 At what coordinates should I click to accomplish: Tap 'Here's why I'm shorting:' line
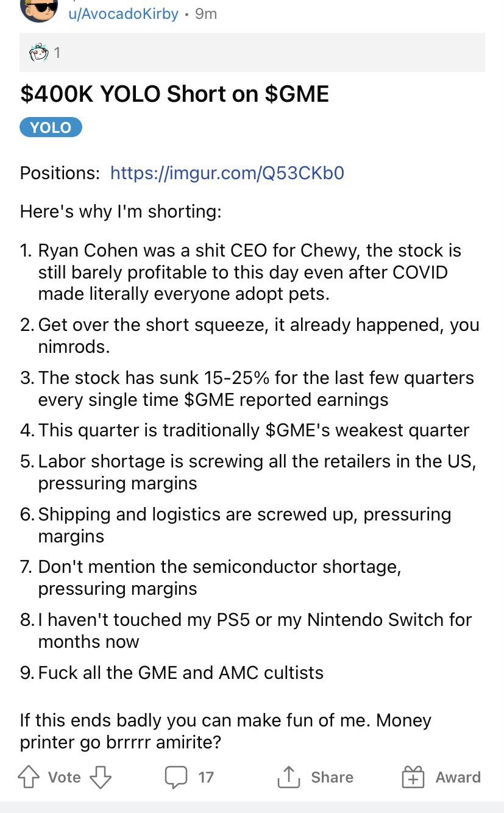click(121, 211)
